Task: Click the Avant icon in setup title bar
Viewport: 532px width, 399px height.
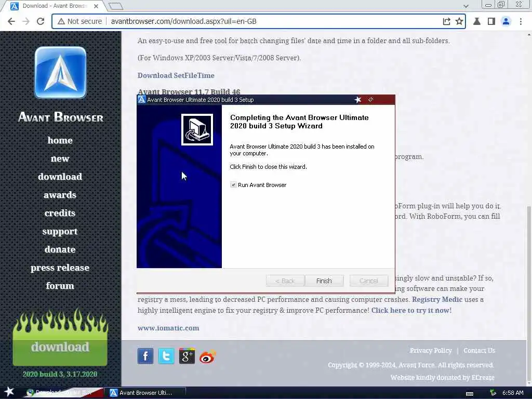Action: (x=142, y=99)
